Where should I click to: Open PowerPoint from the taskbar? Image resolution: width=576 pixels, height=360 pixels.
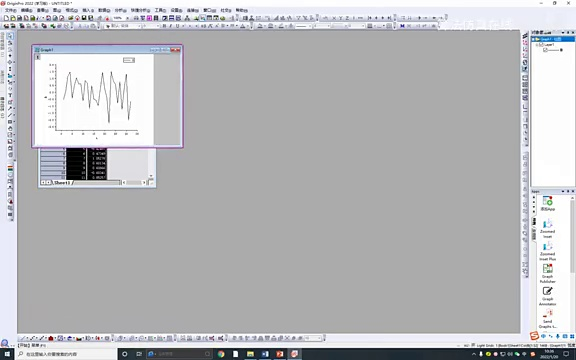pyautogui.click(x=280, y=354)
